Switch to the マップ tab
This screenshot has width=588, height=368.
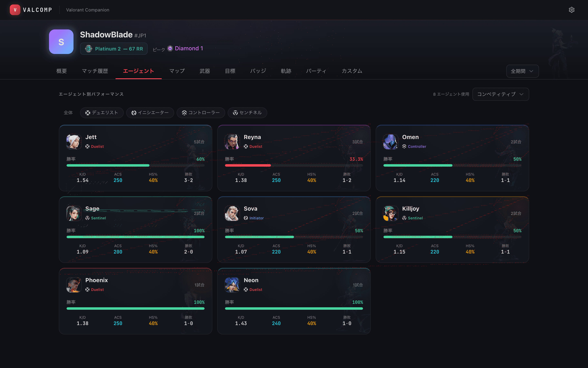pos(177,71)
